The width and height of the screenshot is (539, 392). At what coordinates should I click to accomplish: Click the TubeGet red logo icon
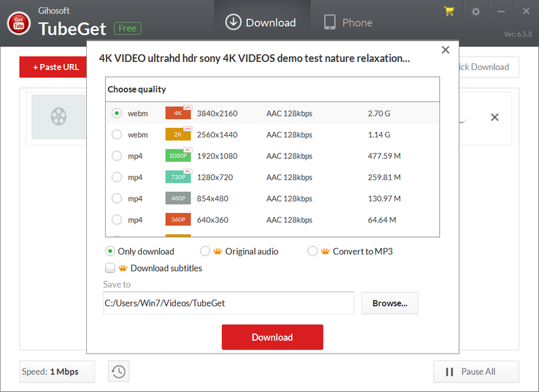(19, 24)
